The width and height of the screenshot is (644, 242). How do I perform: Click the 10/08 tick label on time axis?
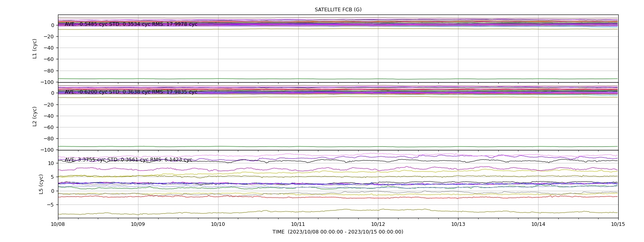[58, 224]
